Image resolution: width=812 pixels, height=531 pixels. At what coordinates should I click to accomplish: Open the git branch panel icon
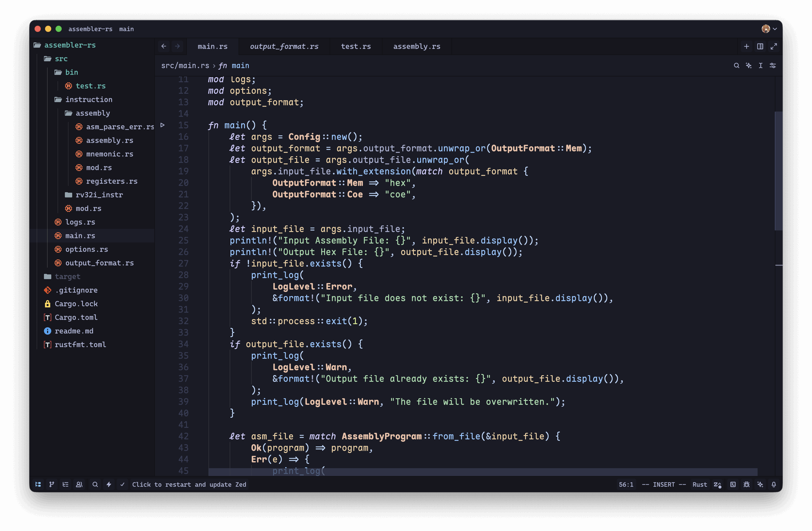[52, 485]
